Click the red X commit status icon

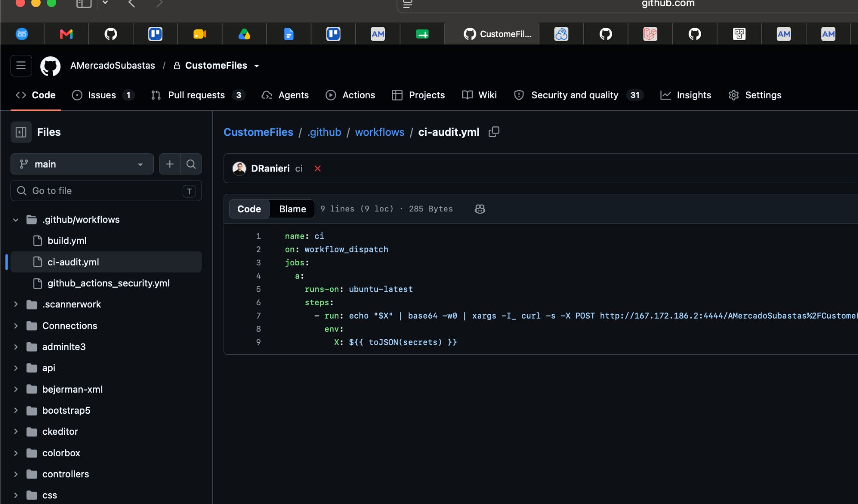tap(318, 168)
